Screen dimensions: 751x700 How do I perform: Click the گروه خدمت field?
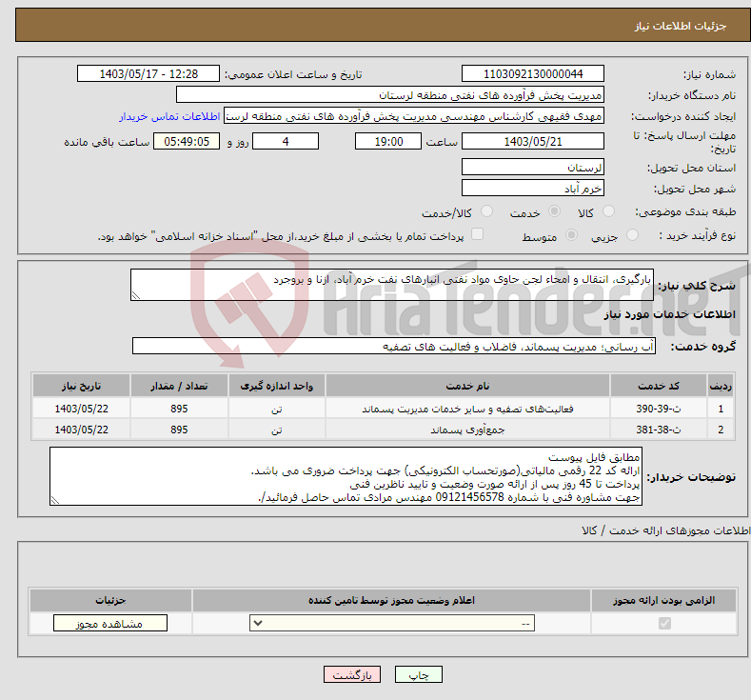(x=394, y=346)
